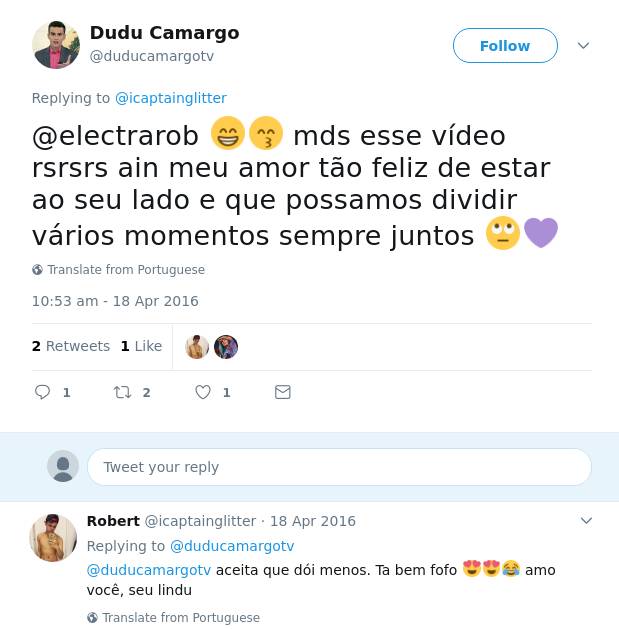This screenshot has height=629, width=619.
Task: Open @duducamargotv mention in Robert's reply text
Action: tap(149, 570)
